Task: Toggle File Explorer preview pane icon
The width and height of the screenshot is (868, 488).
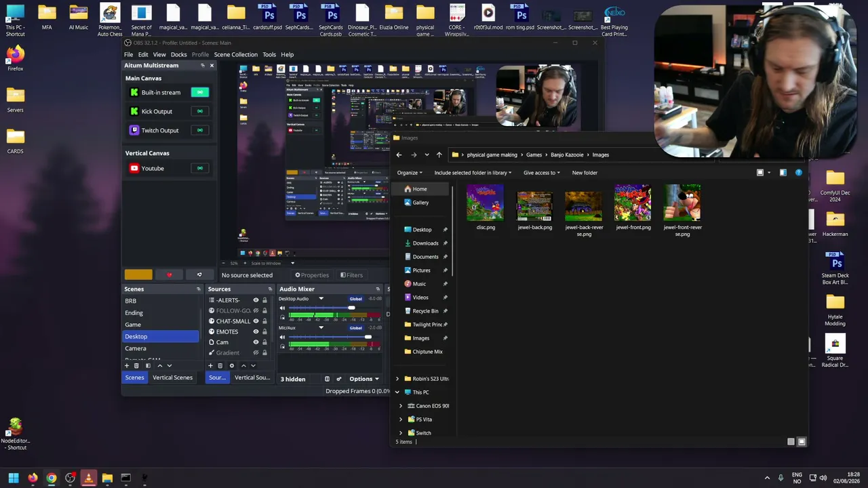Action: (x=783, y=173)
